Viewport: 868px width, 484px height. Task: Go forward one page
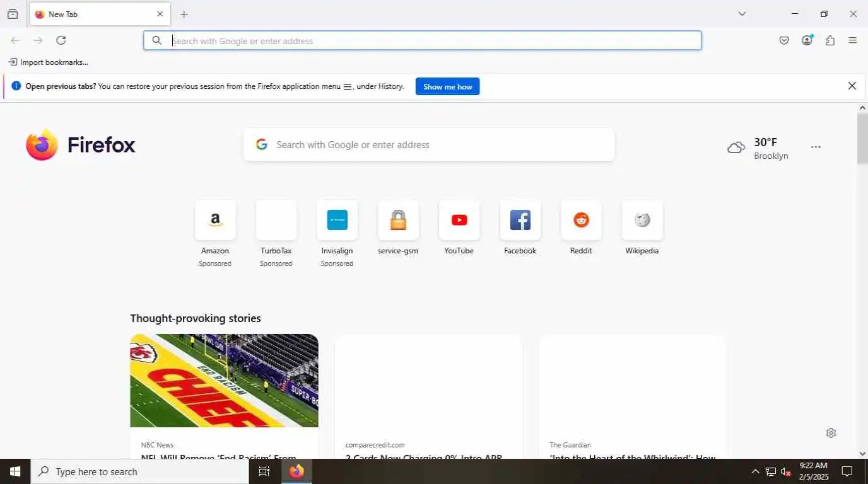coord(38,40)
